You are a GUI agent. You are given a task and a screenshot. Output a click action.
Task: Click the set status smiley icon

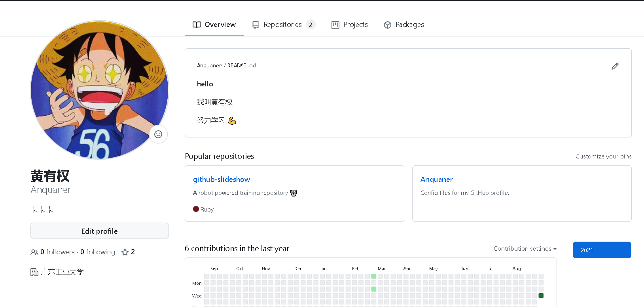tap(158, 134)
